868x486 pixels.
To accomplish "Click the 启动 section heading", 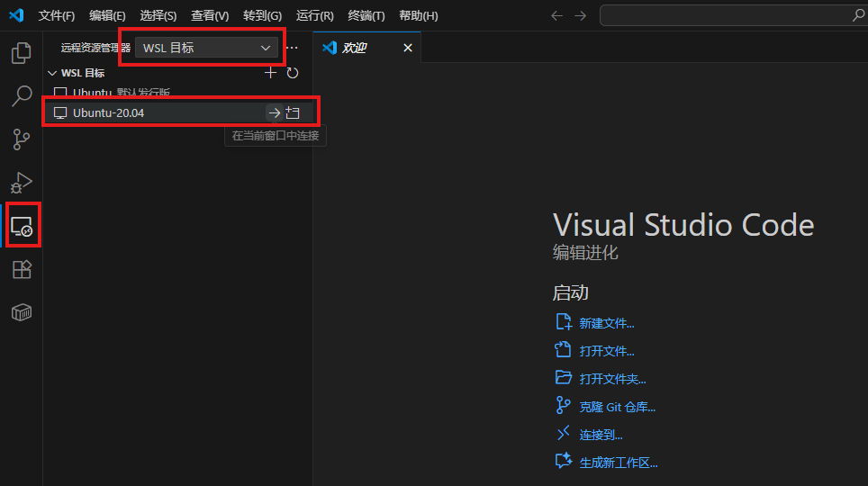I will (x=570, y=292).
